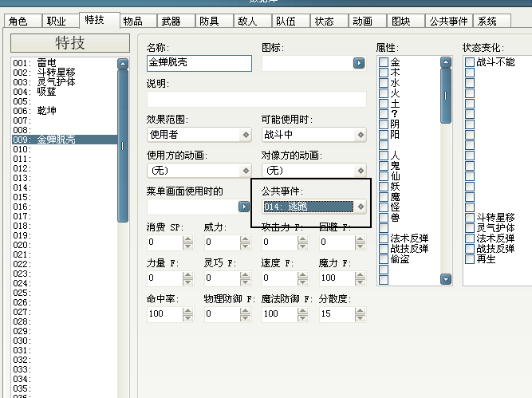
Task: Toggle 斗转星移 state change checkbox
Action: 470,218
